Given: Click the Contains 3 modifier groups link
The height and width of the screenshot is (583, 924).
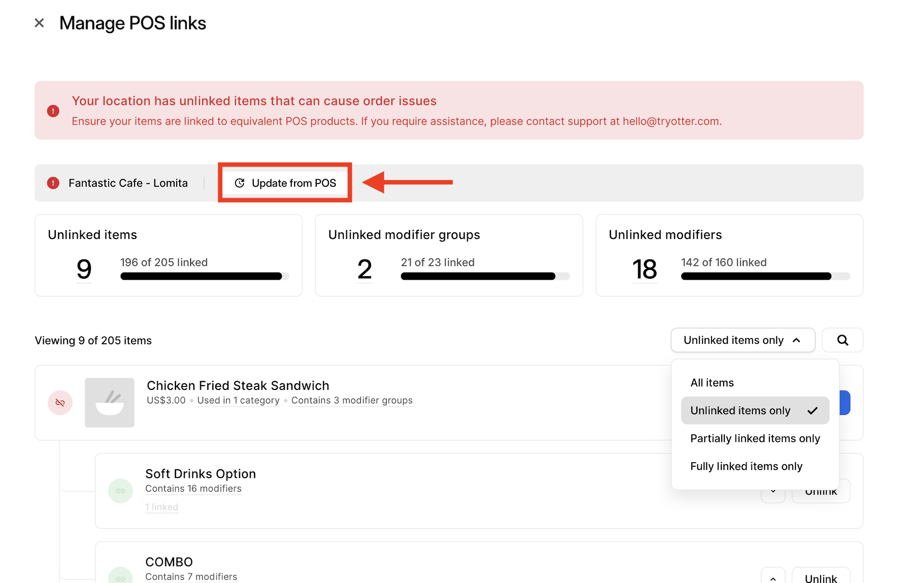Looking at the screenshot, I should (351, 401).
